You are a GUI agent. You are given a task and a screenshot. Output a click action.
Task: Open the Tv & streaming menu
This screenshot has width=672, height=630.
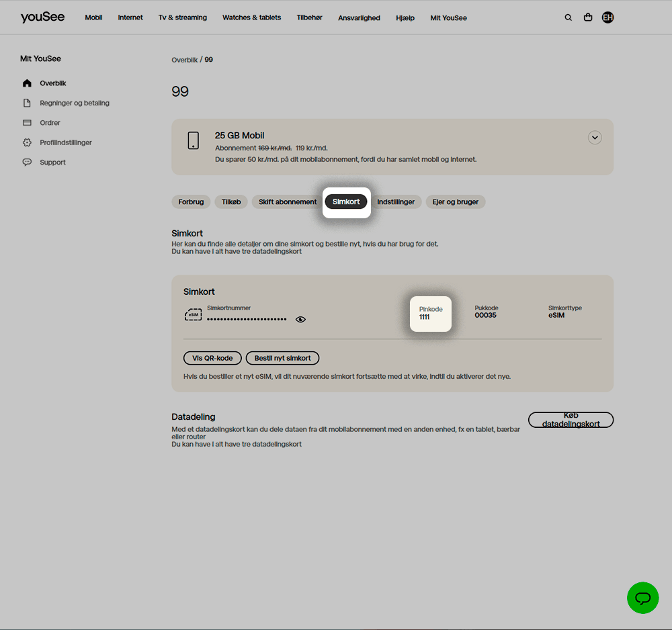click(x=183, y=17)
